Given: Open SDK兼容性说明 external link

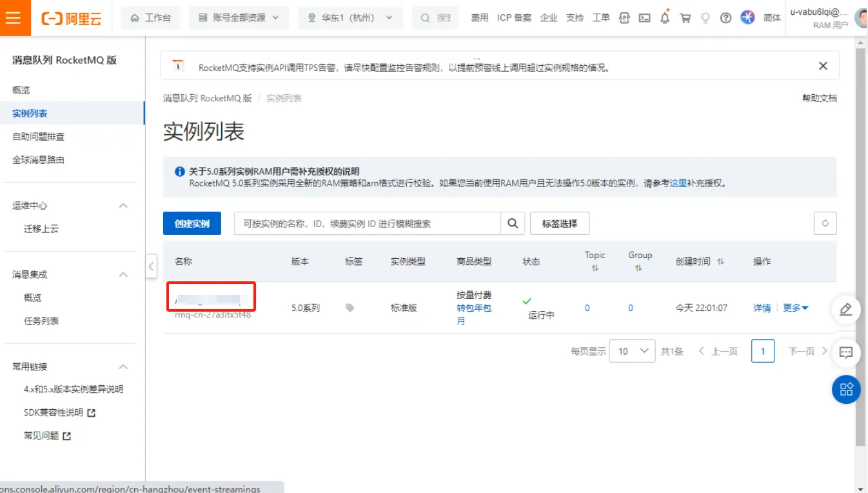Looking at the screenshot, I should (x=59, y=413).
